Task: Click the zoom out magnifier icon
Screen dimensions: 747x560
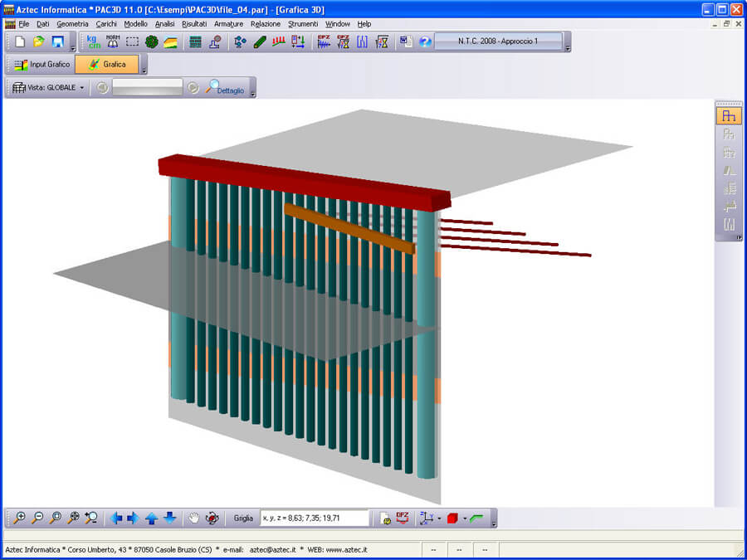Action: [37, 518]
